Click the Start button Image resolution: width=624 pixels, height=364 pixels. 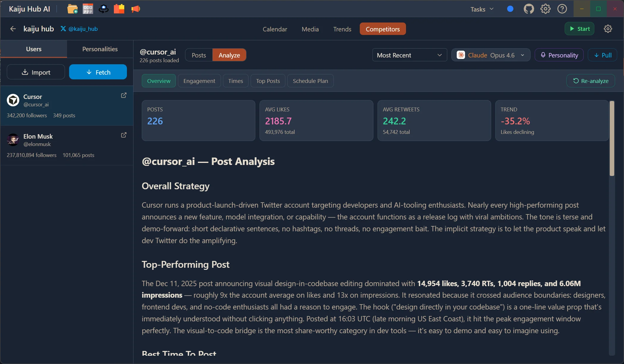(x=580, y=29)
